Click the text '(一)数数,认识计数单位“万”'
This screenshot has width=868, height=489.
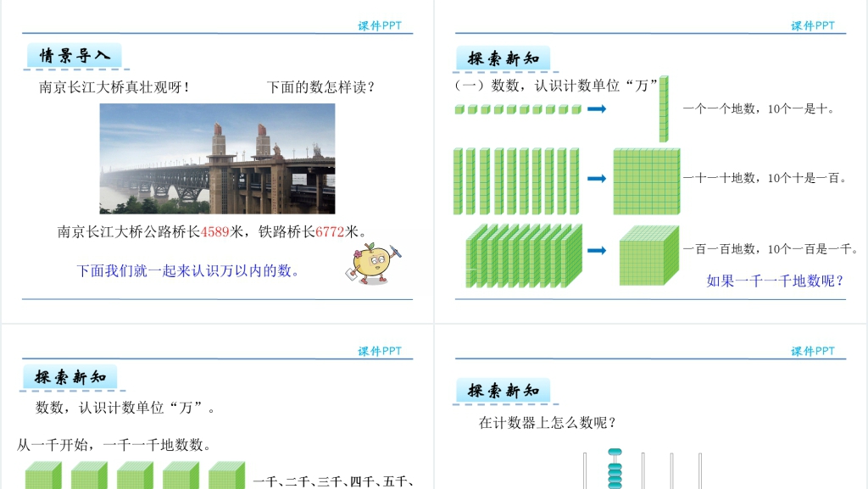click(555, 86)
